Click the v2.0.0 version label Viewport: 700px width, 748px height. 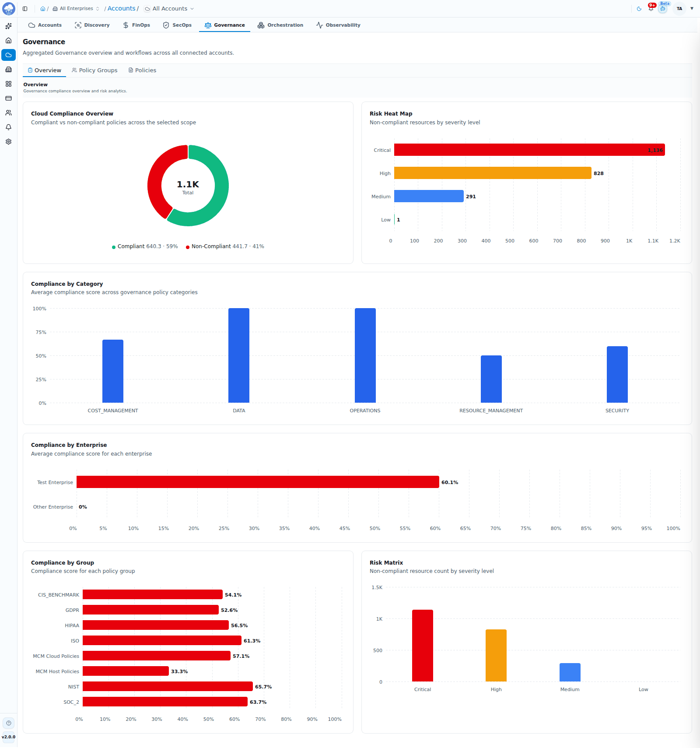[9, 737]
